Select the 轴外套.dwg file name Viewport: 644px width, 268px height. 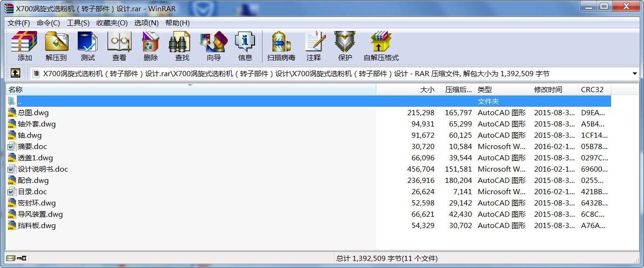click(37, 124)
